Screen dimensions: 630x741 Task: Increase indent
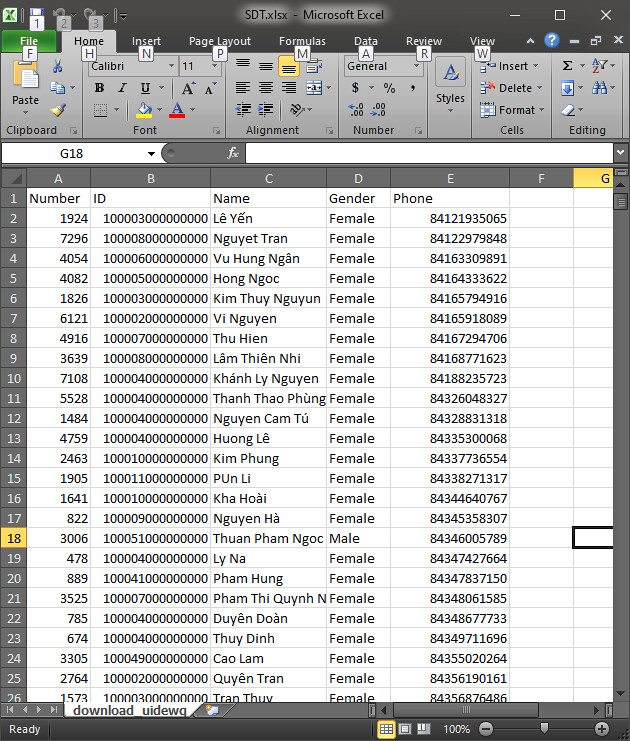[266, 110]
